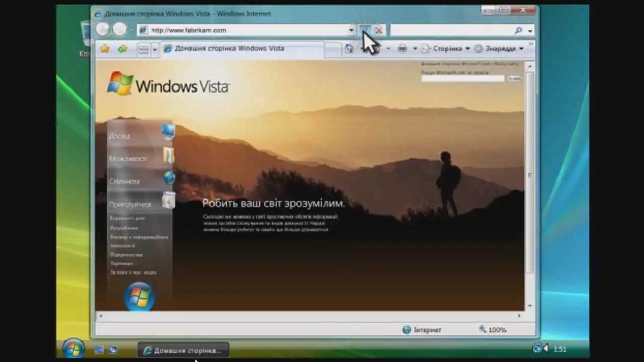Click the Internet zone globe in status bar
The height and width of the screenshot is (362, 644).
tap(407, 330)
